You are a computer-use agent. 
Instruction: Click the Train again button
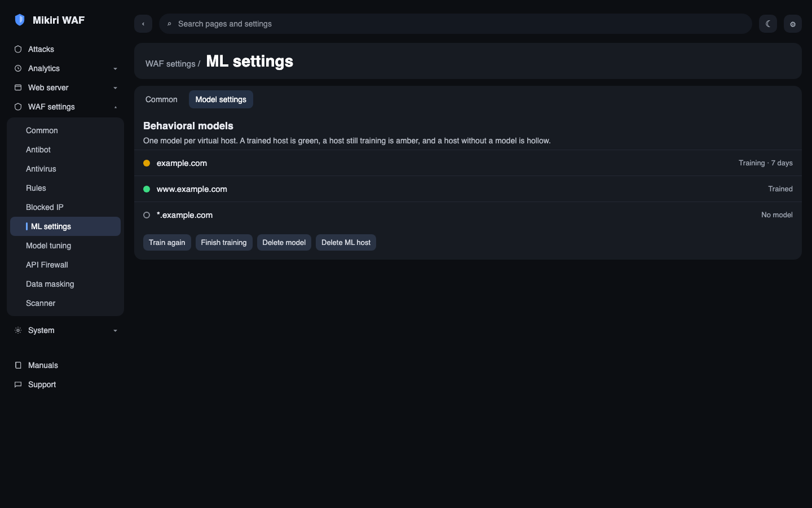167,243
